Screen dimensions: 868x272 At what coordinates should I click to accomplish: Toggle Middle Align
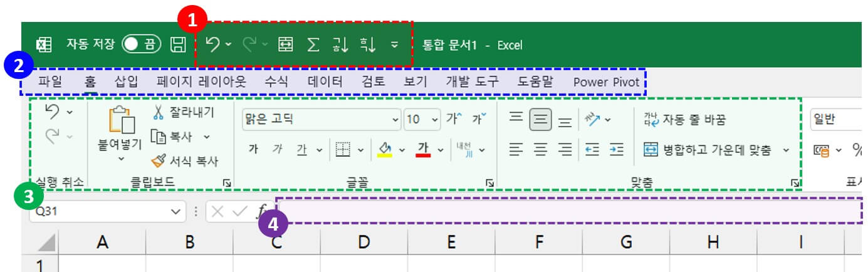coord(540,118)
